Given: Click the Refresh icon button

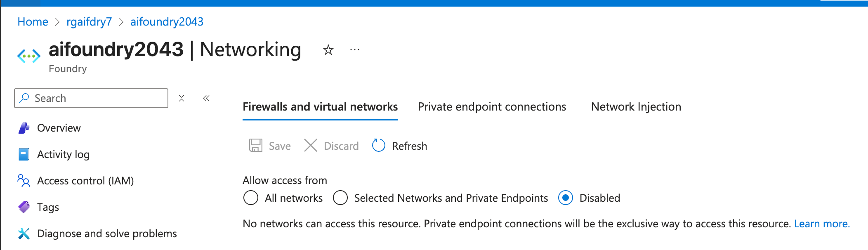Looking at the screenshot, I should 378,146.
